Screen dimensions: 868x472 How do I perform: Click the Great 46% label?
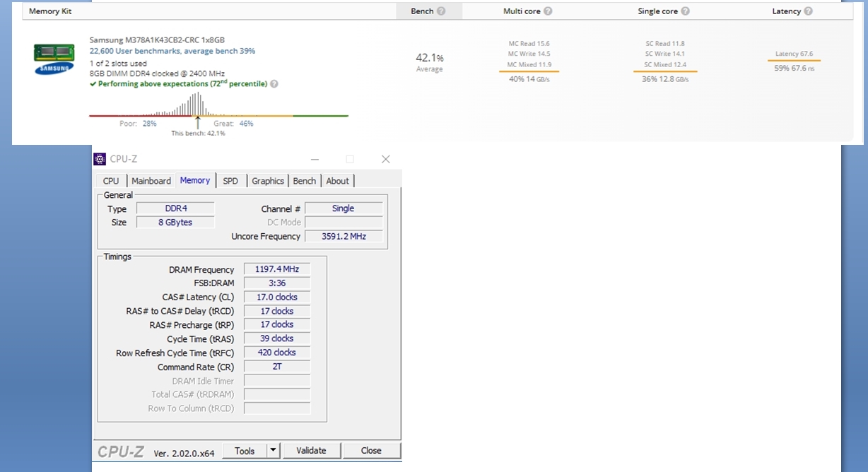click(x=233, y=124)
